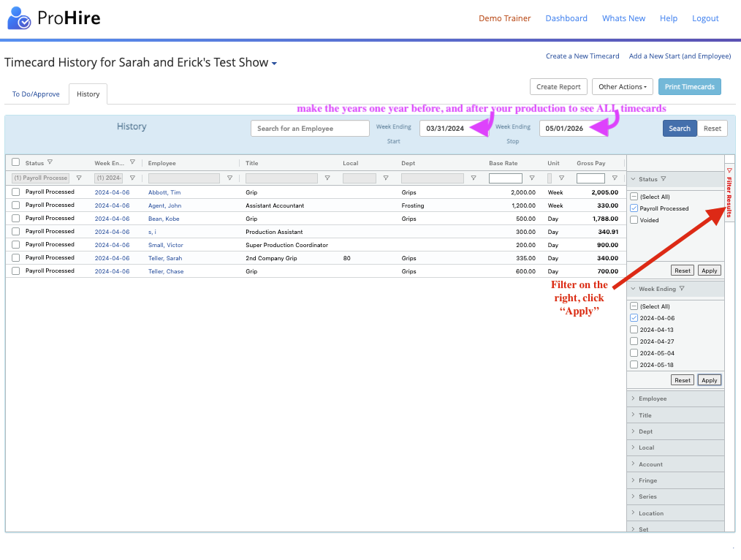
Task: Click funnel next to Gross Pay filter box
Action: click(615, 178)
